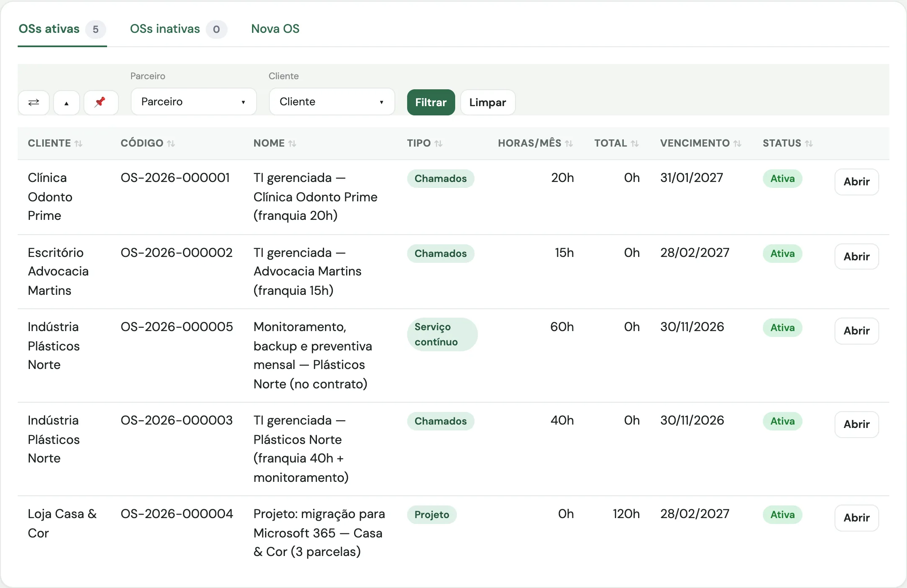Click client name Loja Casa & Cor
Viewport: 907px width, 588px height.
(62, 524)
